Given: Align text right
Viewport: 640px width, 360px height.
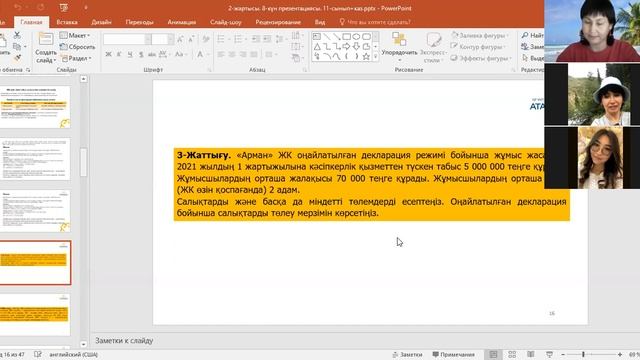Looking at the screenshot, I should pos(243,54).
